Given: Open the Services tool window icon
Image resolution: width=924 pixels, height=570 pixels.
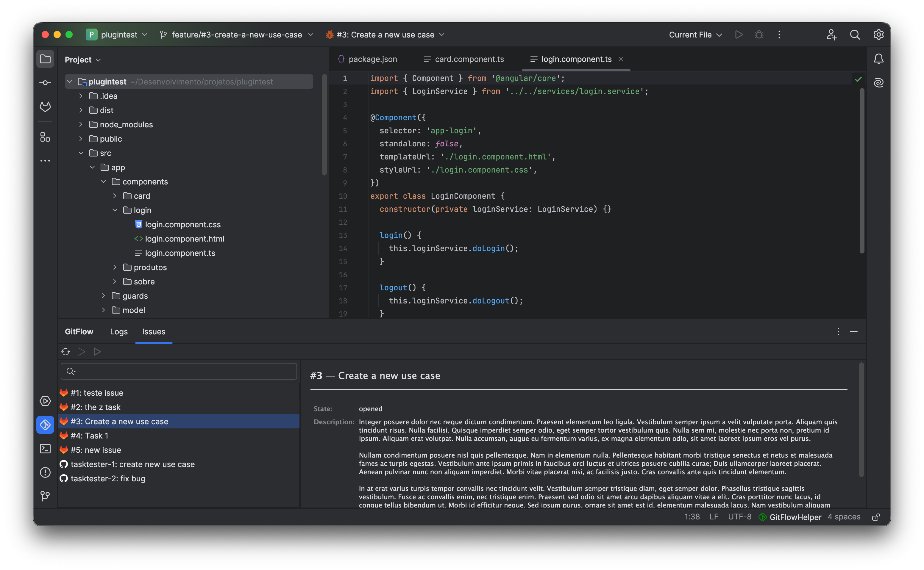Looking at the screenshot, I should [x=45, y=401].
